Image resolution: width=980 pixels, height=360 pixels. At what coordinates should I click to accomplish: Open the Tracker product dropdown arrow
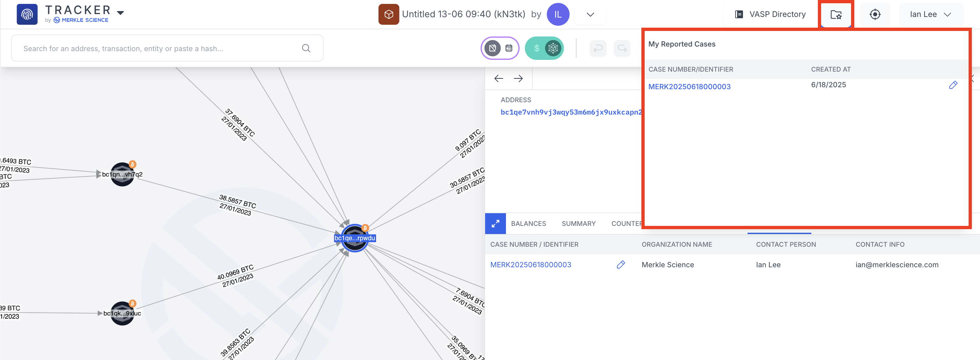(120, 13)
